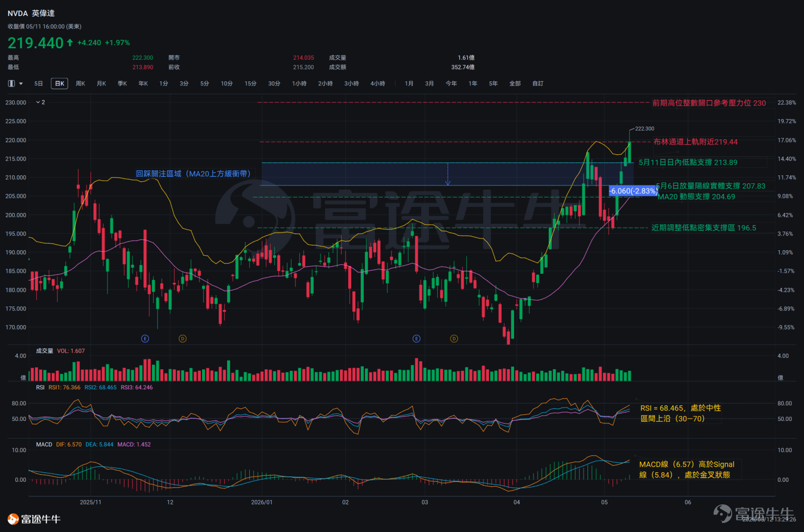The height and width of the screenshot is (532, 804).
Task: Click the dividend D marker near March 2026
Action: pyautogui.click(x=454, y=339)
